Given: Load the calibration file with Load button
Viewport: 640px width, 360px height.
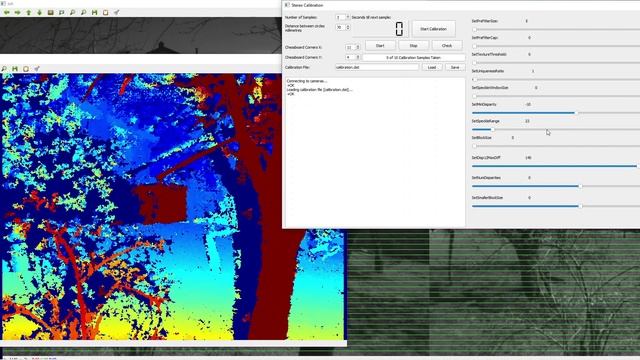Looking at the screenshot, I should tap(432, 67).
